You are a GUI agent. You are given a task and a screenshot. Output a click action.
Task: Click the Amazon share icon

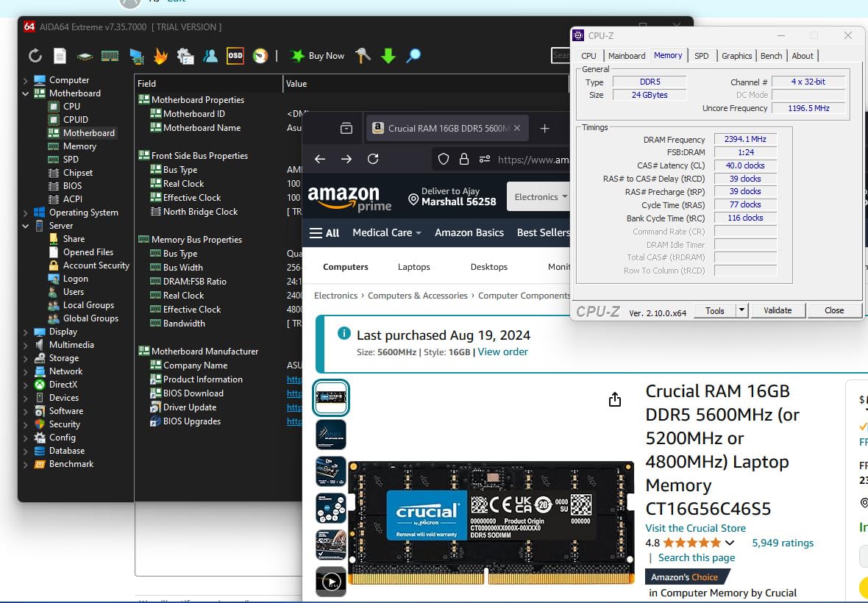(x=615, y=399)
